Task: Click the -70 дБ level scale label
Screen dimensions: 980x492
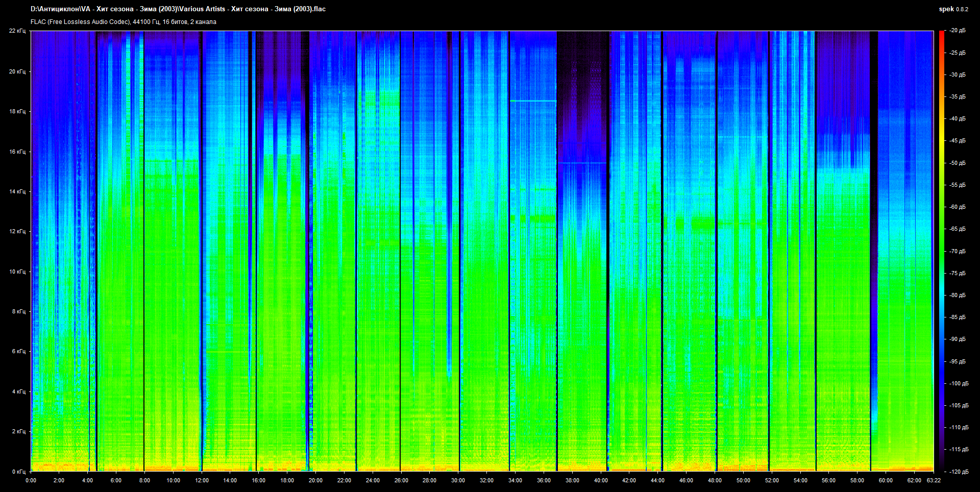Action: point(958,251)
